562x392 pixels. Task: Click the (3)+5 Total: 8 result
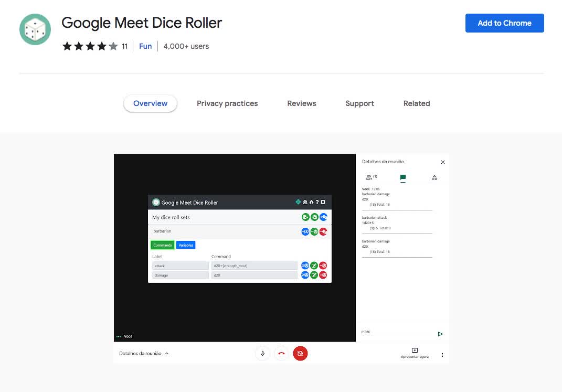pyautogui.click(x=380, y=228)
